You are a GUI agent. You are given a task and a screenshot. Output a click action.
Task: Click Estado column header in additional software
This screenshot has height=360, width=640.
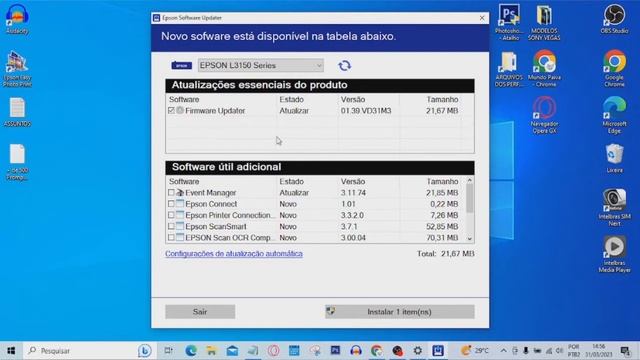pyautogui.click(x=291, y=181)
